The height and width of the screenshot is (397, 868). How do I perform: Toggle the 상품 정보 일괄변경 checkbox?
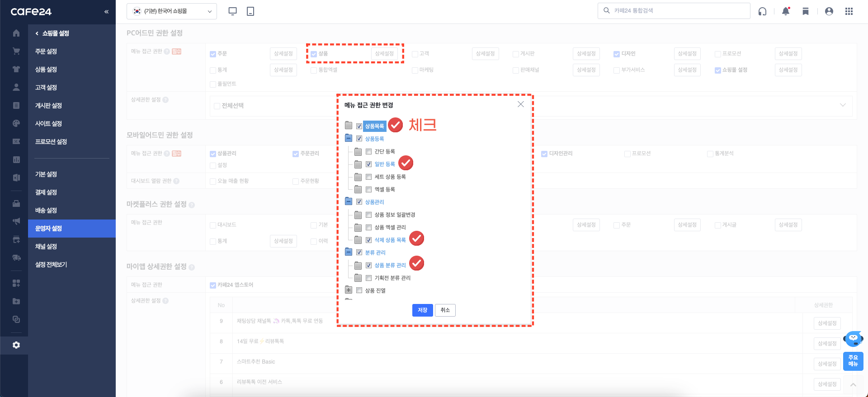[x=368, y=215]
